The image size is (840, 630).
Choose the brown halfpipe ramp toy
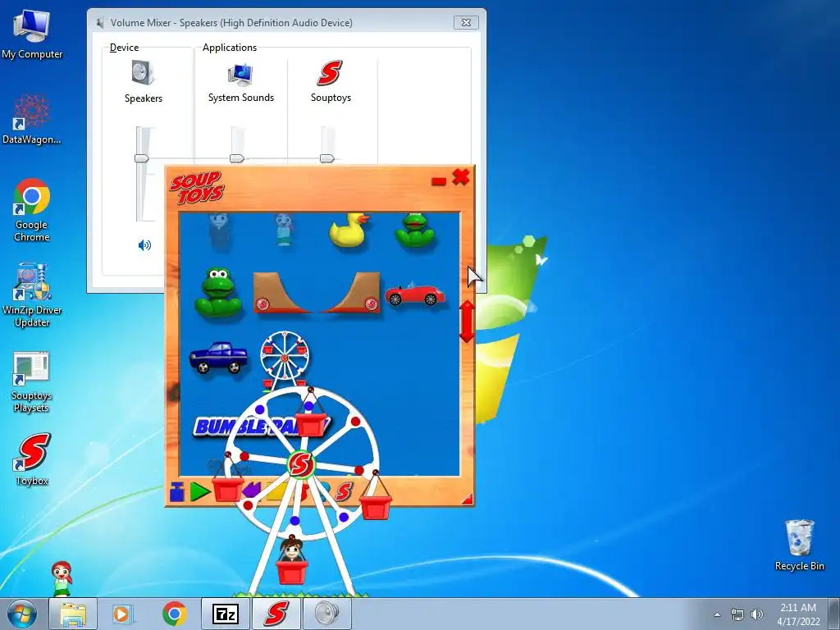click(x=316, y=293)
